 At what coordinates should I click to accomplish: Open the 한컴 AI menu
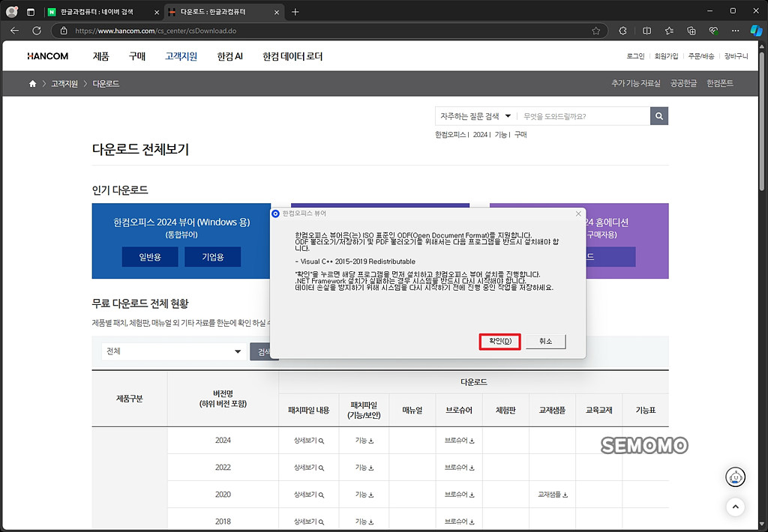[x=229, y=56]
